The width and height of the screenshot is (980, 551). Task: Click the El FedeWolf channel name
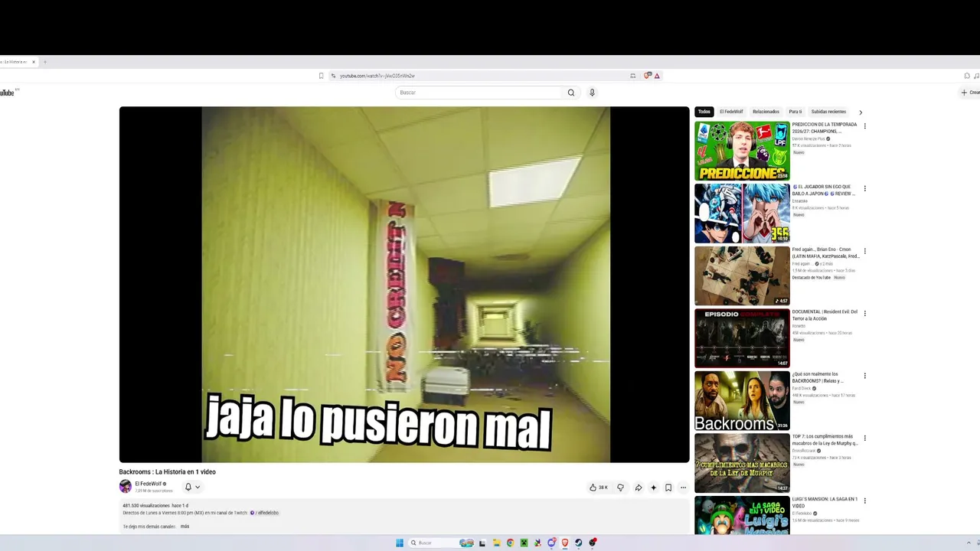[148, 484]
